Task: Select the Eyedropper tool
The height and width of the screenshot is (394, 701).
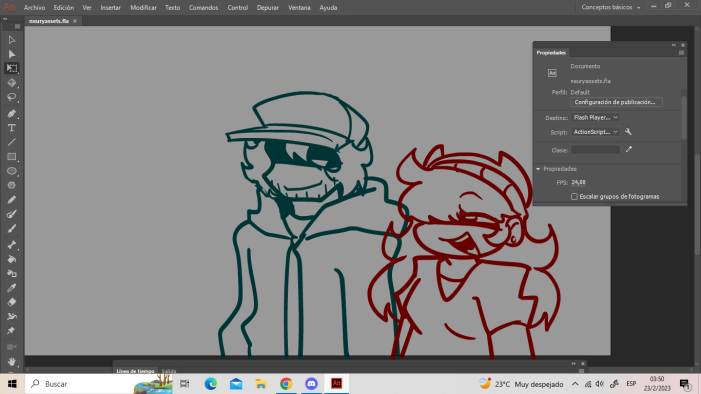Action: click(x=12, y=288)
